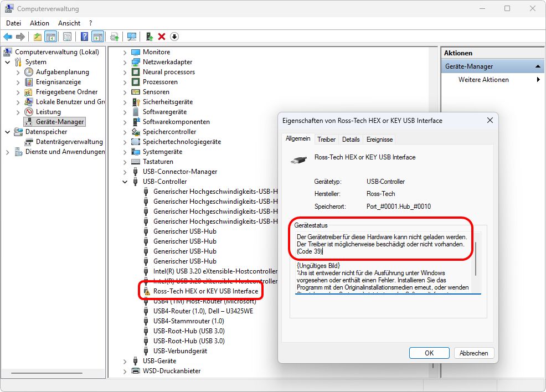Collapse the Geräte-Manager section in the Aktionen pane
This screenshot has width=546, height=392.
click(x=538, y=66)
